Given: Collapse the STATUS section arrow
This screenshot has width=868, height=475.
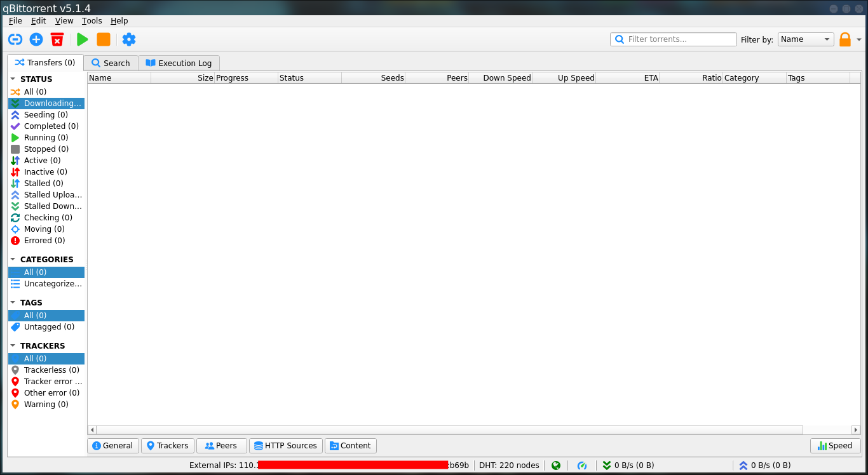Looking at the screenshot, I should 13,79.
